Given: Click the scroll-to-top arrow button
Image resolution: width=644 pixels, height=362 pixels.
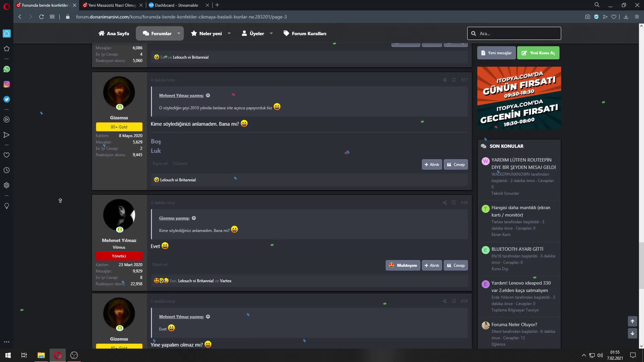Looking at the screenshot, I should pos(632,321).
